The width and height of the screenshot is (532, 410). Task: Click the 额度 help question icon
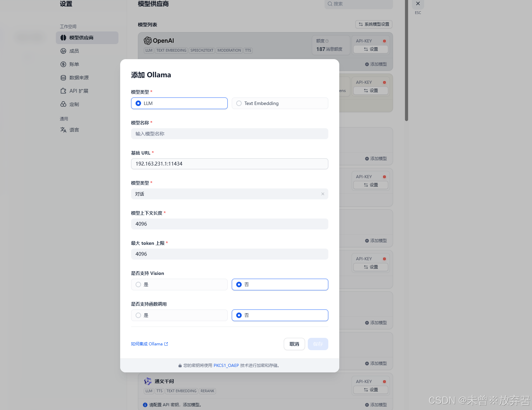(327, 41)
